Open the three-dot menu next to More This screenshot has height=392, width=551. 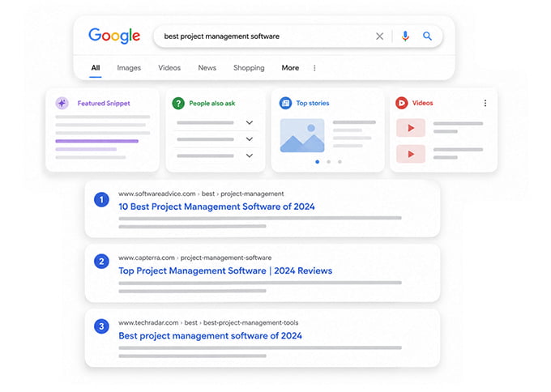click(314, 68)
